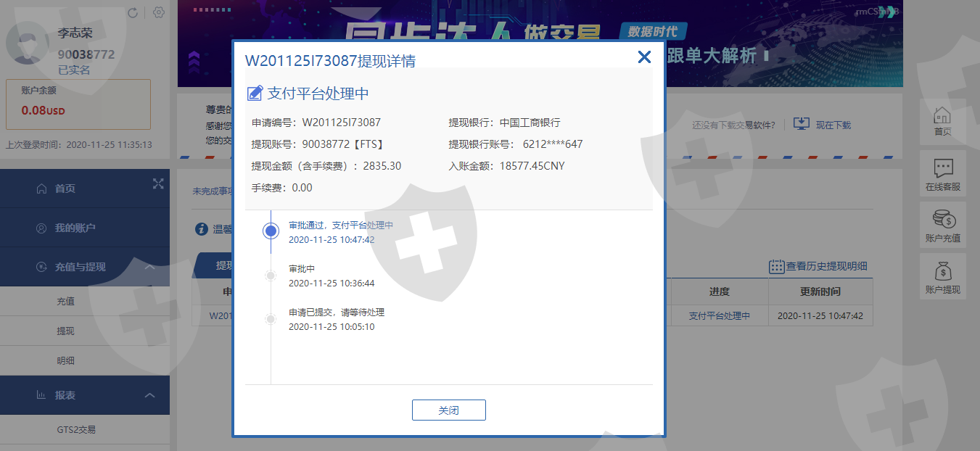Click the bank name 中国工商银行
The height and width of the screenshot is (451, 980).
530,123
